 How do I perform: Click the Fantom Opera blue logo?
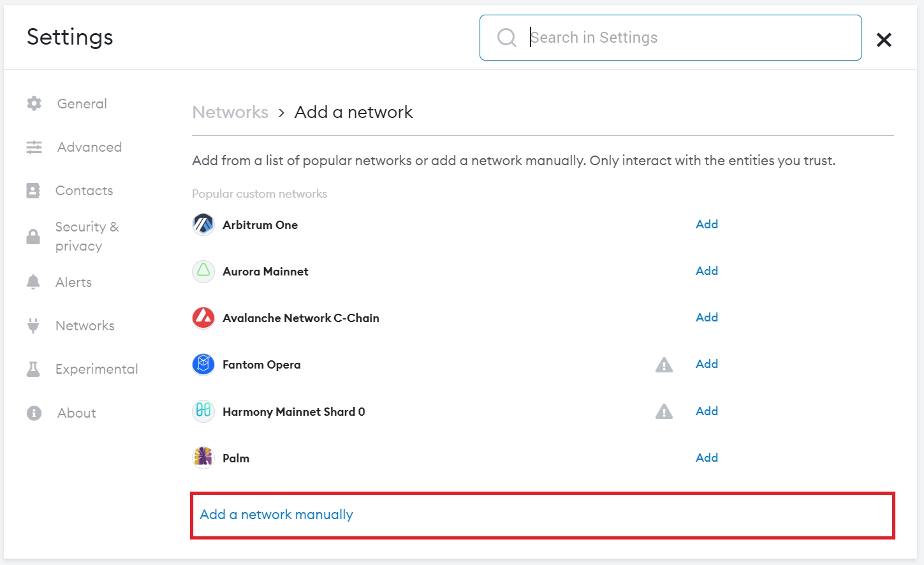click(203, 364)
